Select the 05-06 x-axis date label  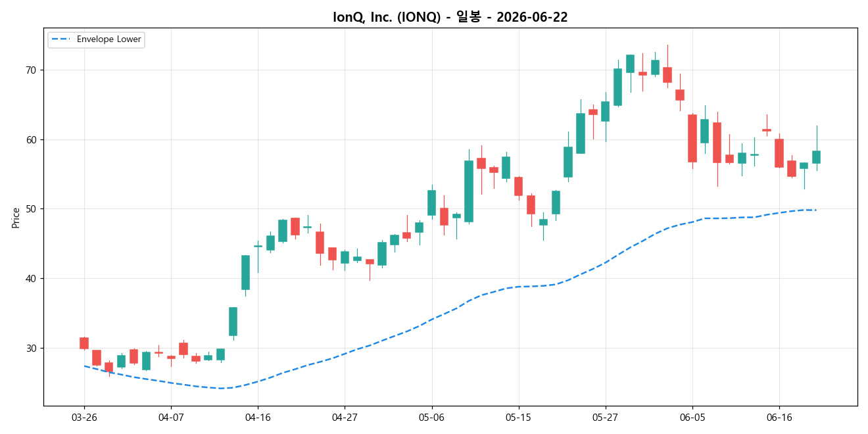[431, 418]
